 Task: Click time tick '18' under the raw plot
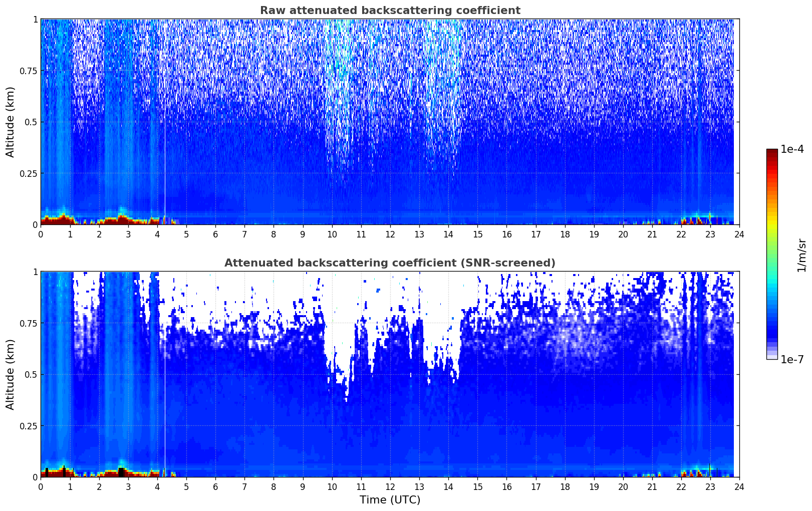coord(565,234)
